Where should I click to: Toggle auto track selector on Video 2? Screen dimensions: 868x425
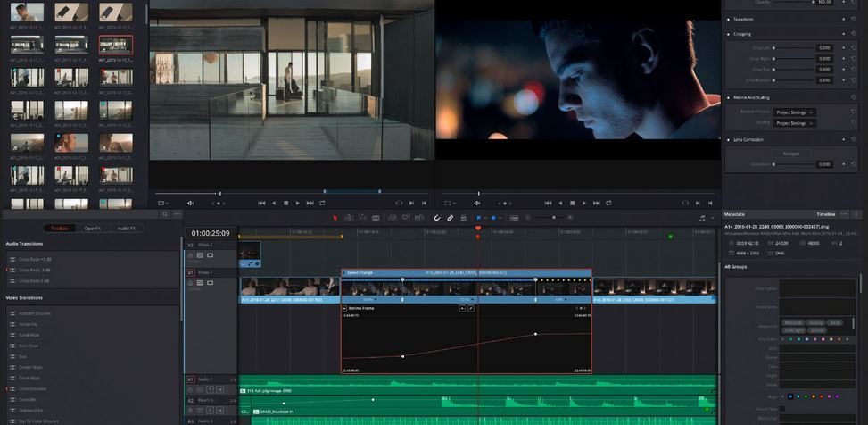tap(200, 255)
